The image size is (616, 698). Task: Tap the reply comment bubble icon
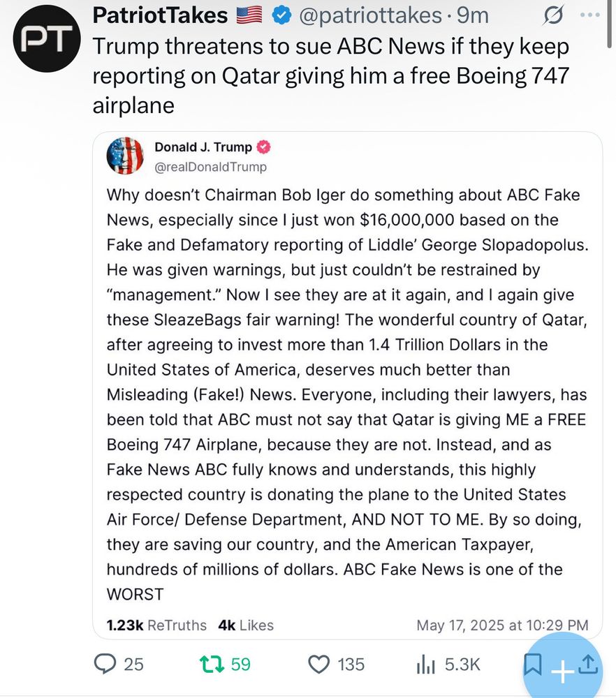tap(105, 664)
